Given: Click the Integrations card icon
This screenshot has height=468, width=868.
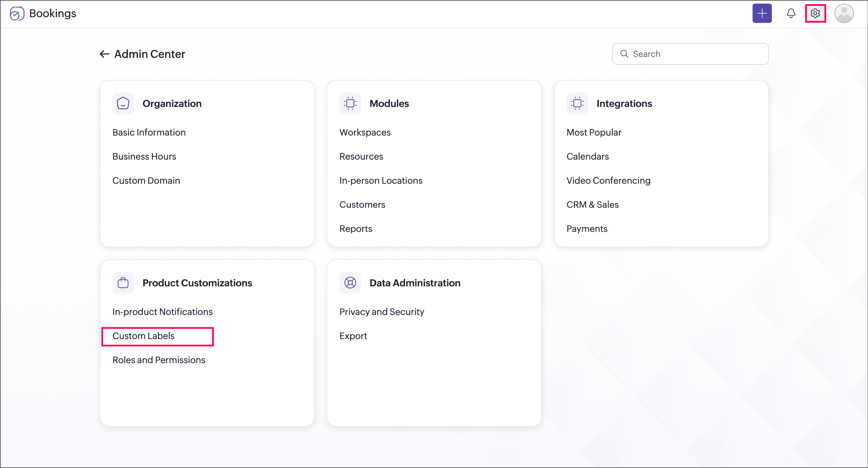Looking at the screenshot, I should [577, 103].
